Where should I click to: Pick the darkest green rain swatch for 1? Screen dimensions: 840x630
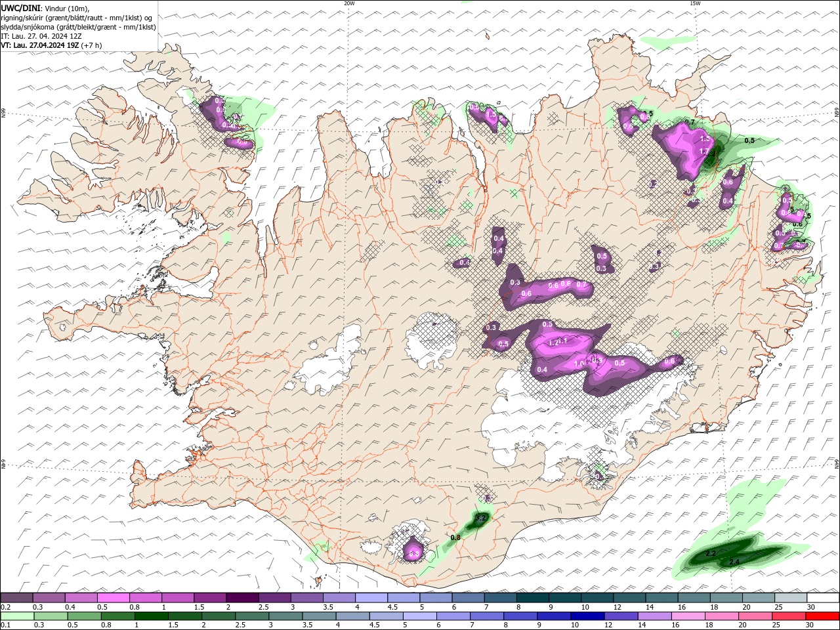point(151,616)
